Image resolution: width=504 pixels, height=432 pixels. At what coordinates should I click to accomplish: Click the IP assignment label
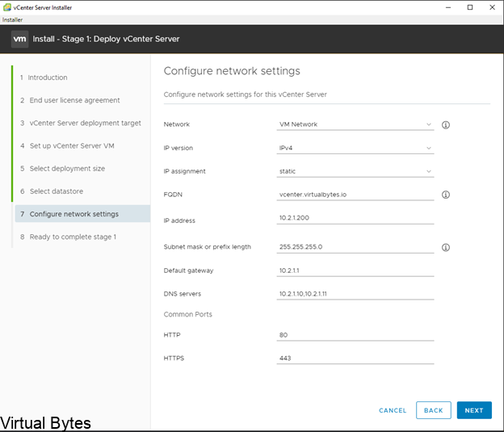pos(184,171)
